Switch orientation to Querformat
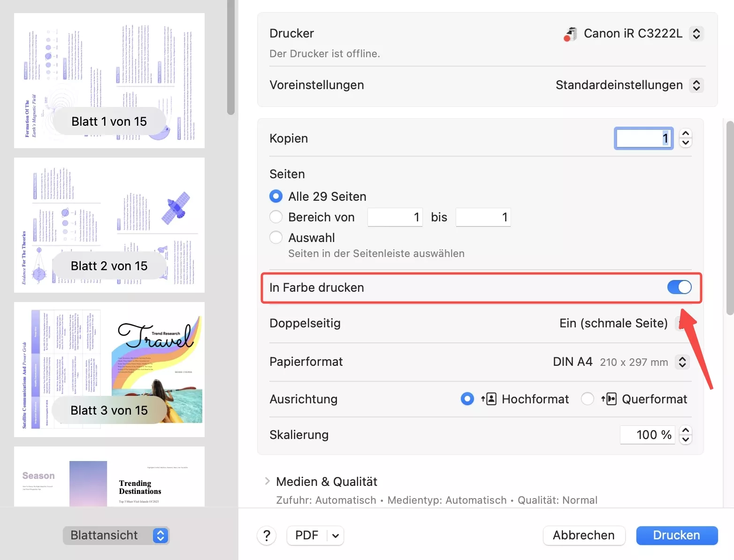 tap(587, 399)
